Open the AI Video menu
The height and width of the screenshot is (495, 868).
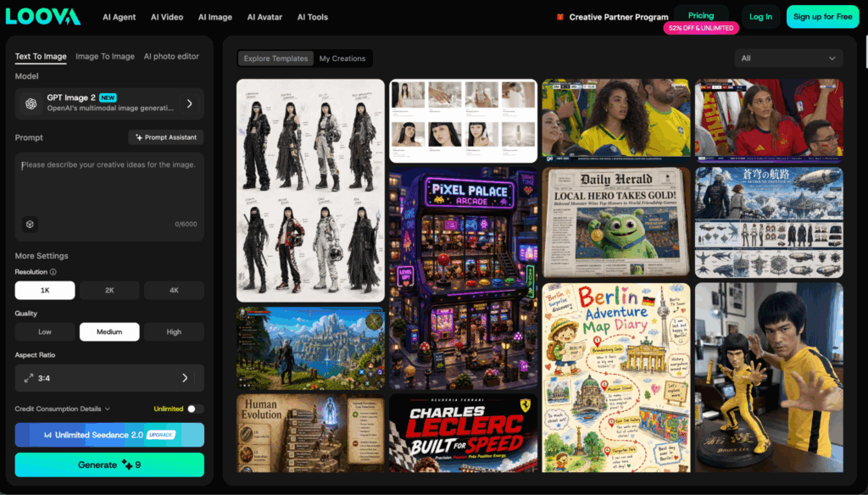167,17
